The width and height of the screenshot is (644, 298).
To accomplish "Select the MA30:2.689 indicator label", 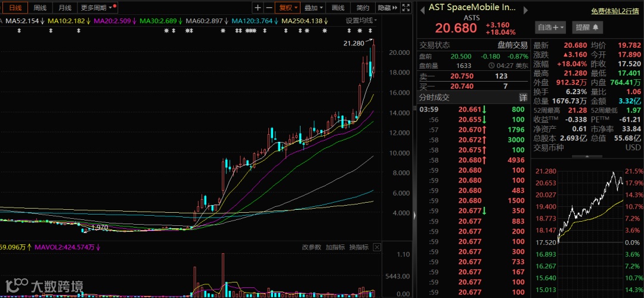I will click(160, 20).
